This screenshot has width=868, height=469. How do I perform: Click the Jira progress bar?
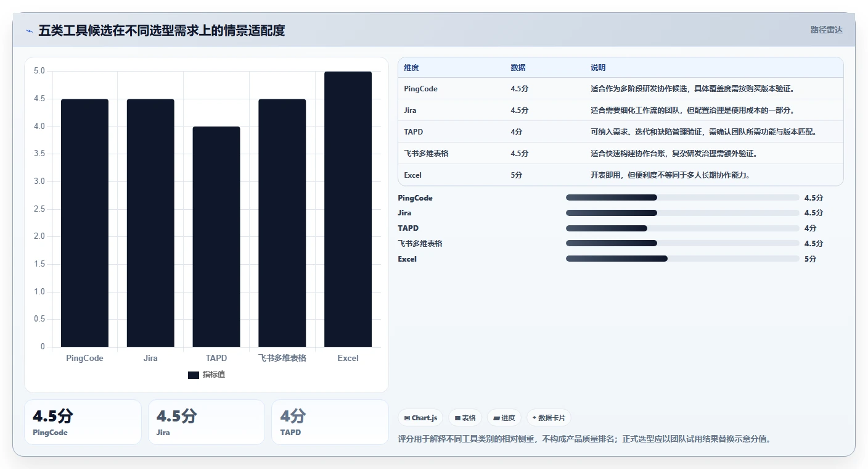click(682, 213)
